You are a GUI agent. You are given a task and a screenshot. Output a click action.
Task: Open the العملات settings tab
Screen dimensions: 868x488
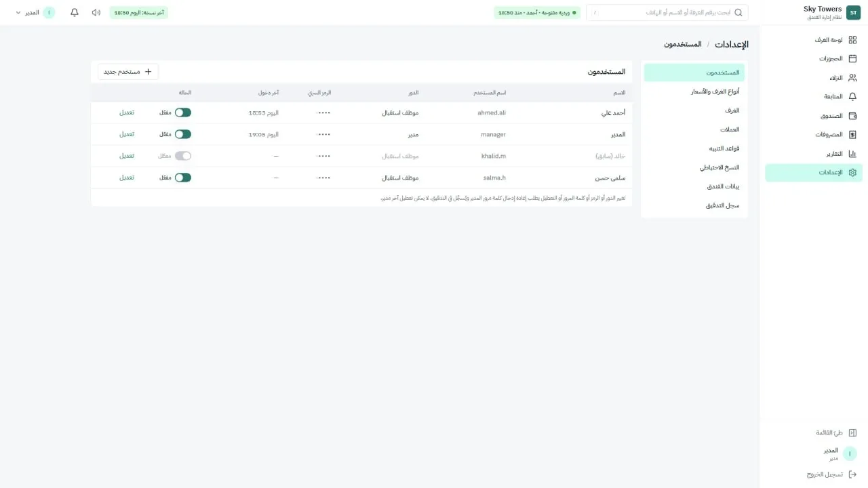tap(694, 129)
